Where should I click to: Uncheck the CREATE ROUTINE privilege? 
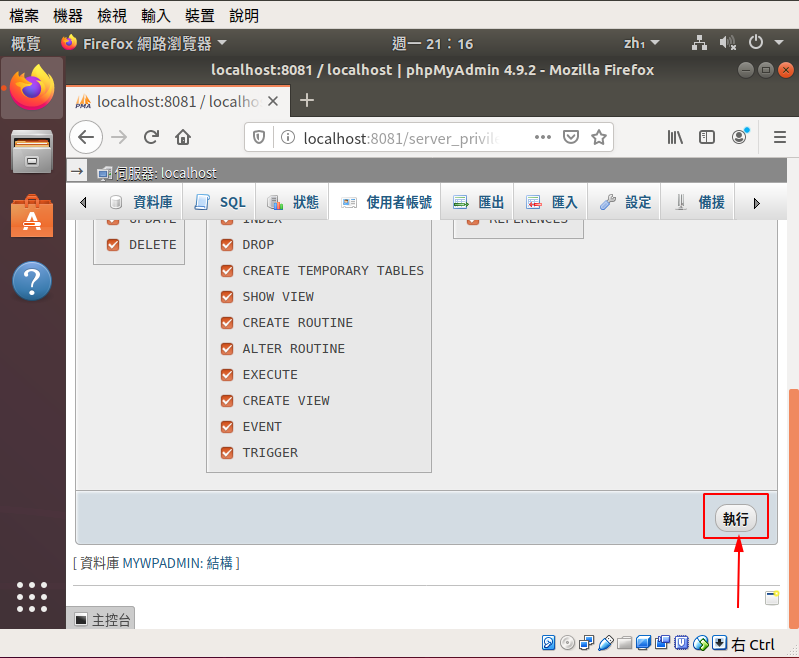(x=227, y=323)
